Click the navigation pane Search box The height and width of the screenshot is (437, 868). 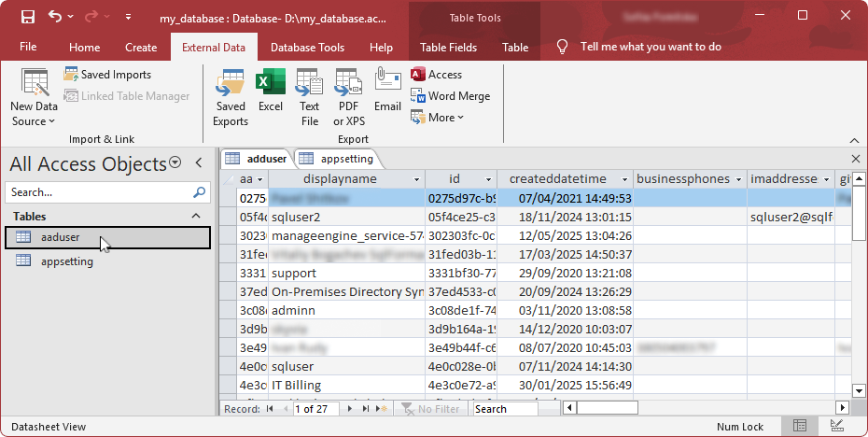click(x=100, y=192)
